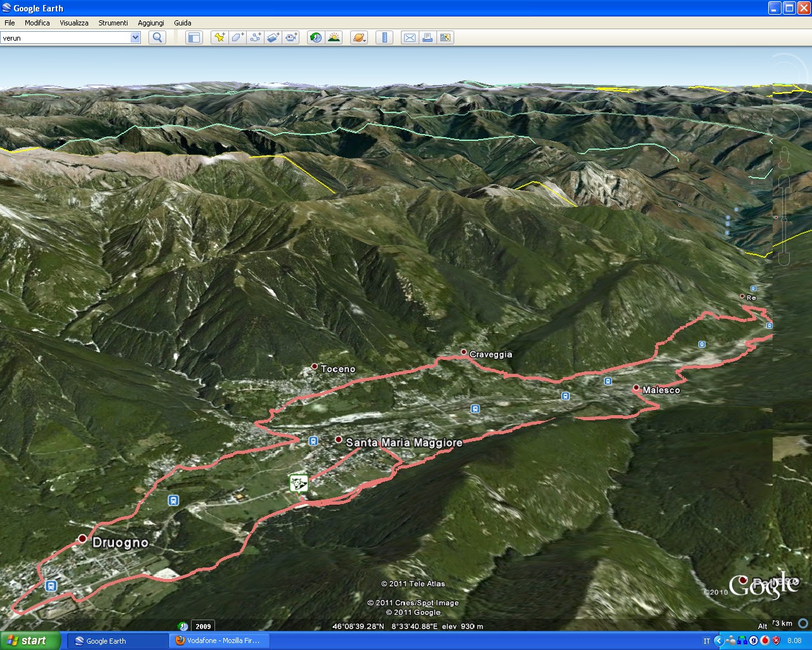The height and width of the screenshot is (650, 812).
Task: Click the View in Google Maps icon
Action: [445, 37]
